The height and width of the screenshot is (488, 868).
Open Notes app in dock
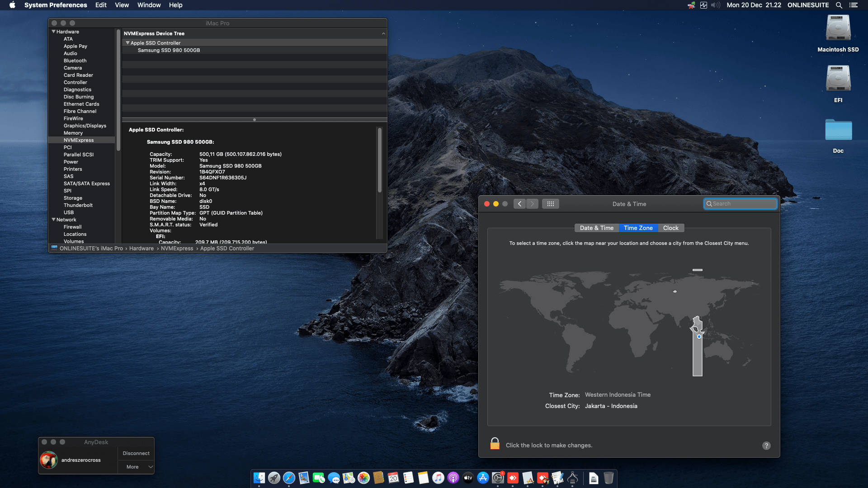423,478
